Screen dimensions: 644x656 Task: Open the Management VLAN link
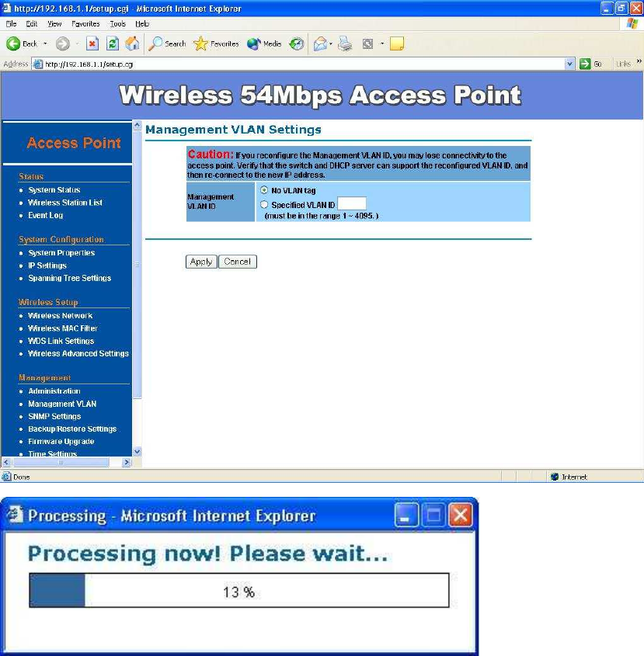point(62,404)
